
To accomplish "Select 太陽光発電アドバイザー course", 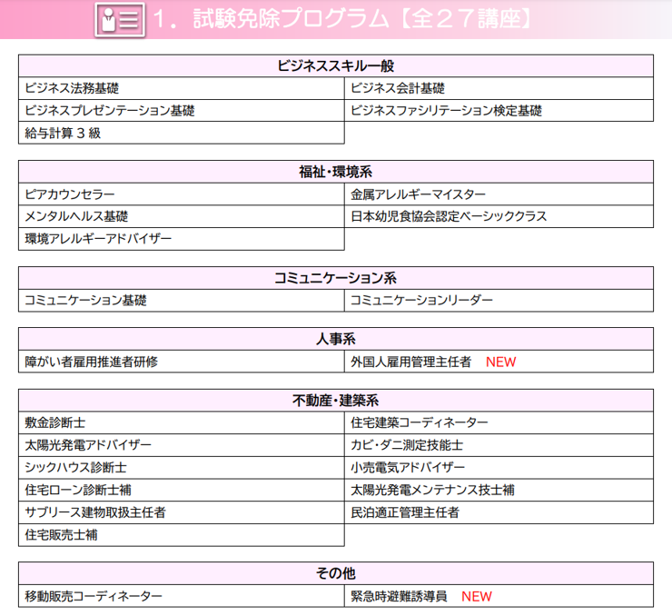I will click(x=182, y=445).
